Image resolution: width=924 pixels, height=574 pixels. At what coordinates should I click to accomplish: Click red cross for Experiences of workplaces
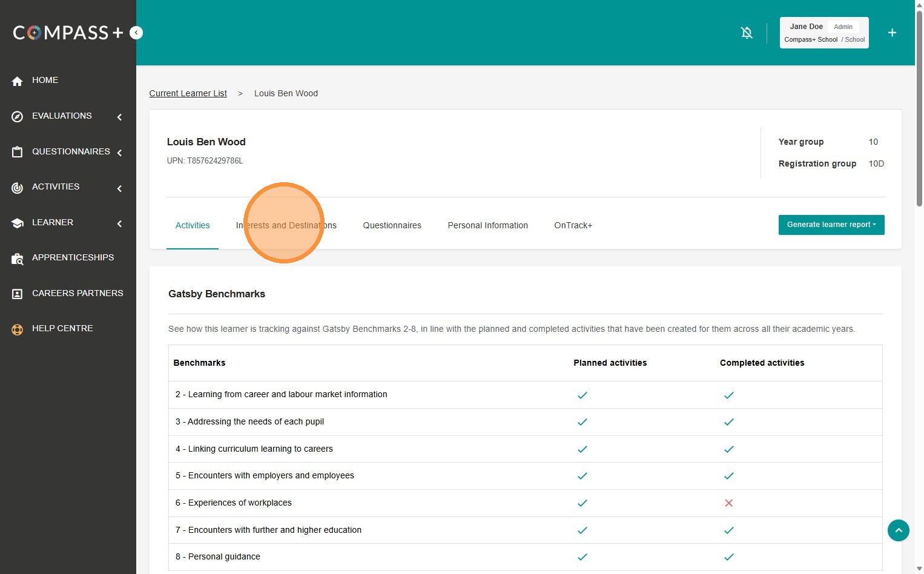tap(729, 503)
